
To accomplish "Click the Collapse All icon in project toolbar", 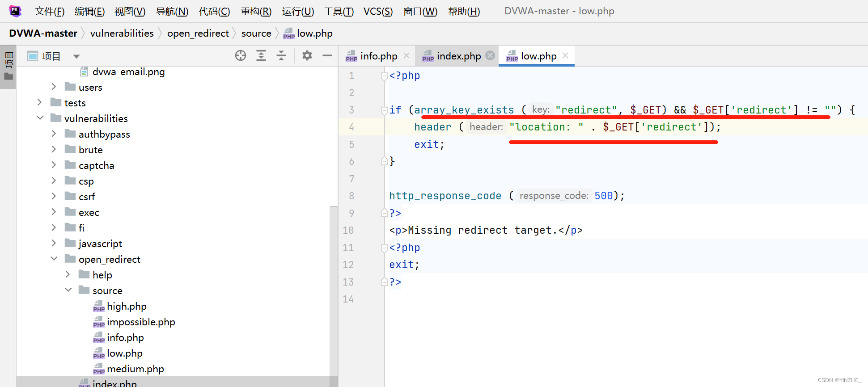I will point(281,55).
